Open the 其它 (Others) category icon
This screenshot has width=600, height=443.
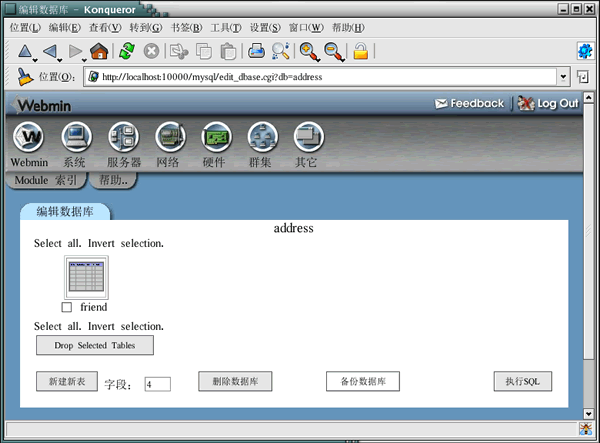click(309, 137)
